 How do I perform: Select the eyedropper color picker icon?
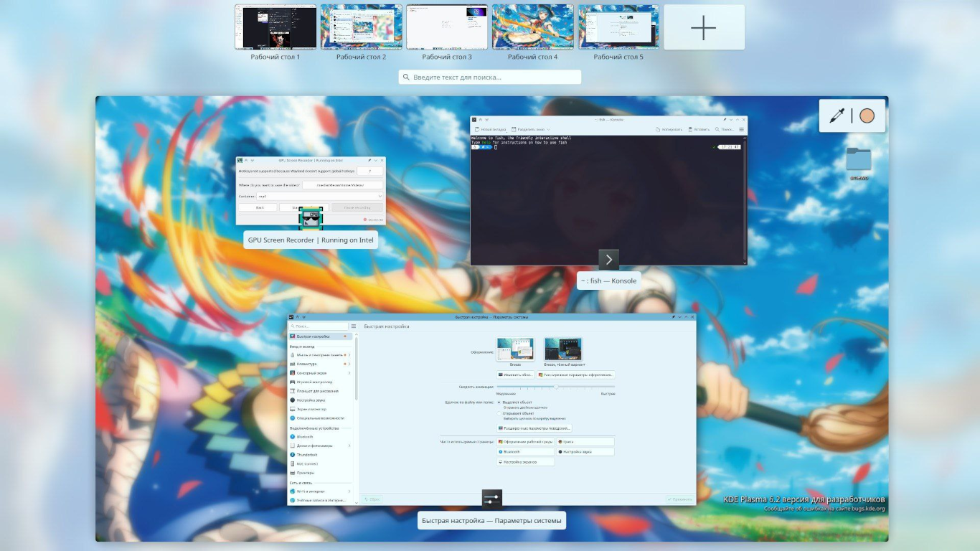(837, 116)
